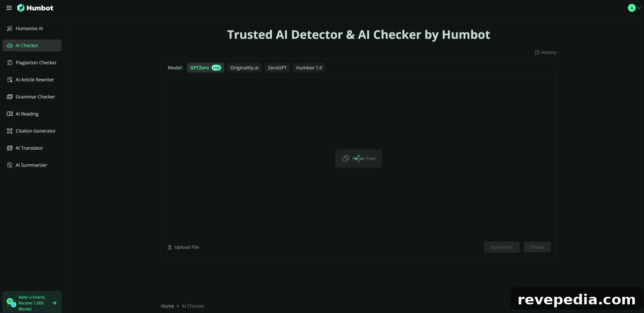Open Humanize AI in the sidebar
This screenshot has width=644, height=313.
point(32,28)
